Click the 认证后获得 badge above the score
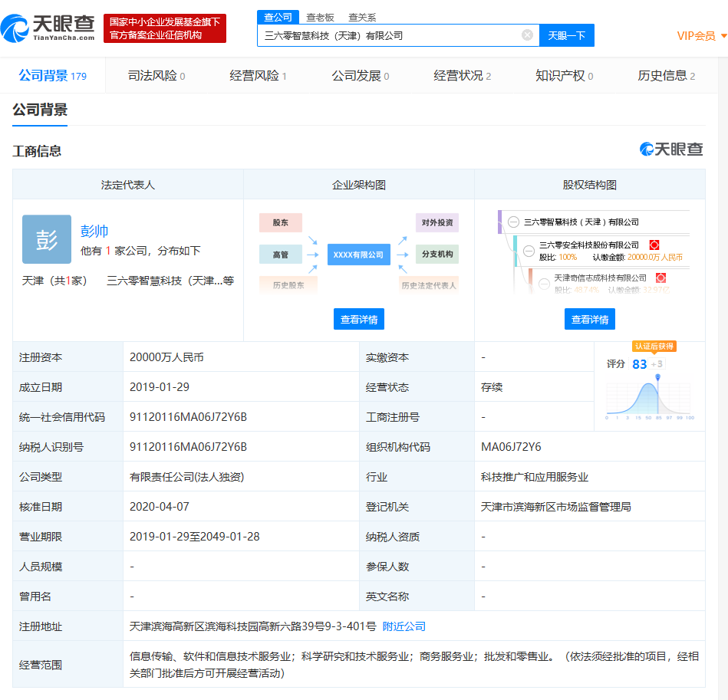 click(654, 346)
